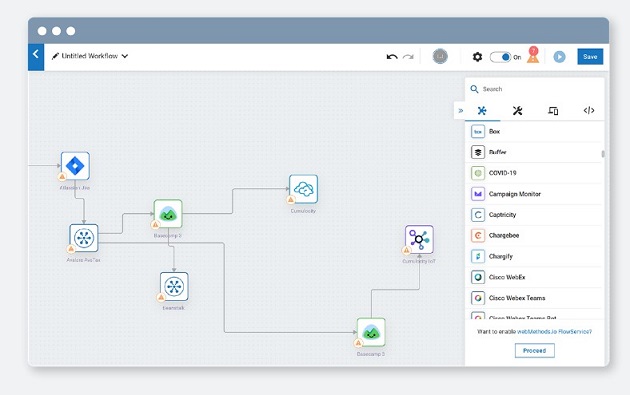Viewport: 630px width, 395px height.
Task: Switch to the connectors tab
Action: coord(482,111)
